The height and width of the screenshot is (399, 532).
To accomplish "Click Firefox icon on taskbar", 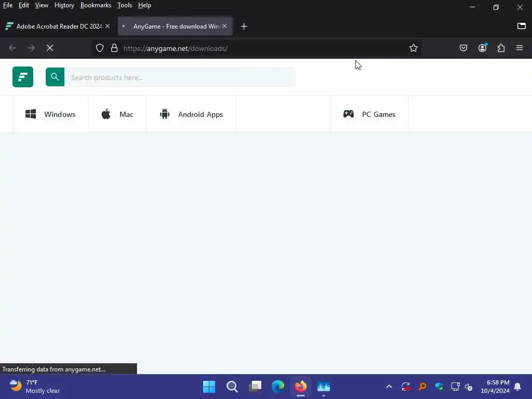I will point(301,387).
